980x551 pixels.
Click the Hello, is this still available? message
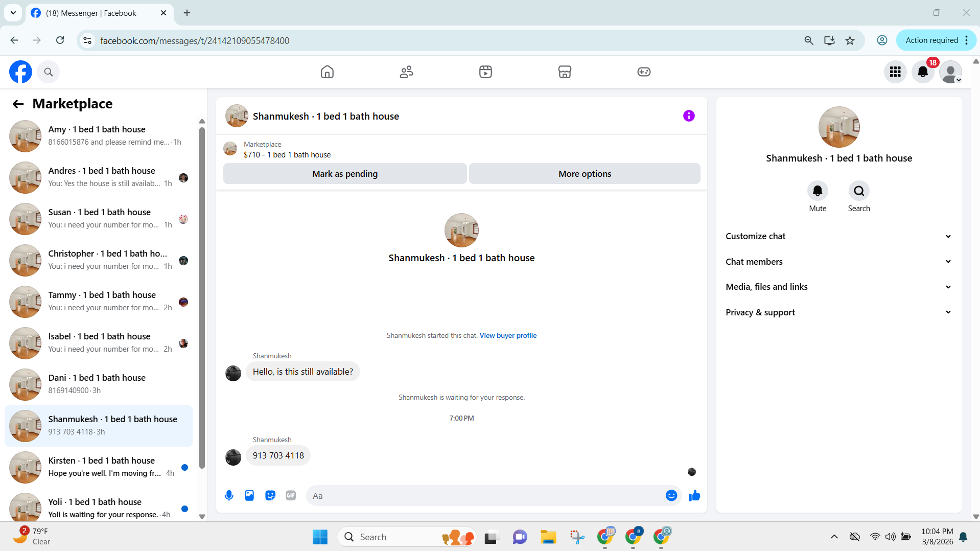point(302,372)
